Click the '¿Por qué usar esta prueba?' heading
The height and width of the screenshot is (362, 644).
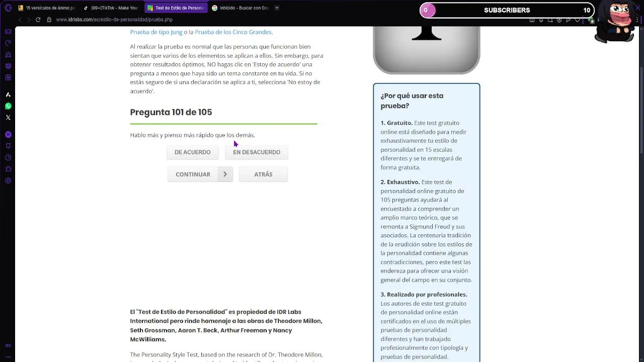(x=412, y=101)
